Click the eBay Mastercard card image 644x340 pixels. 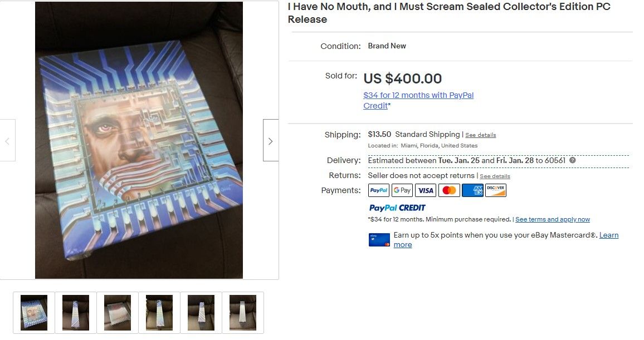point(379,240)
